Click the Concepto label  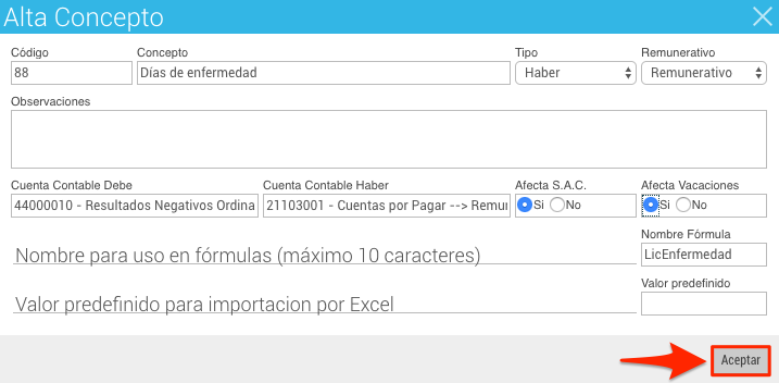[162, 53]
